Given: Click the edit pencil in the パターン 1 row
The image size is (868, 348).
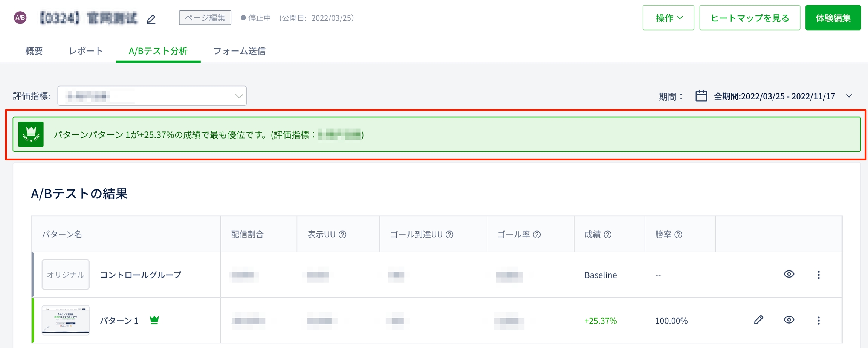Looking at the screenshot, I should pyautogui.click(x=758, y=320).
